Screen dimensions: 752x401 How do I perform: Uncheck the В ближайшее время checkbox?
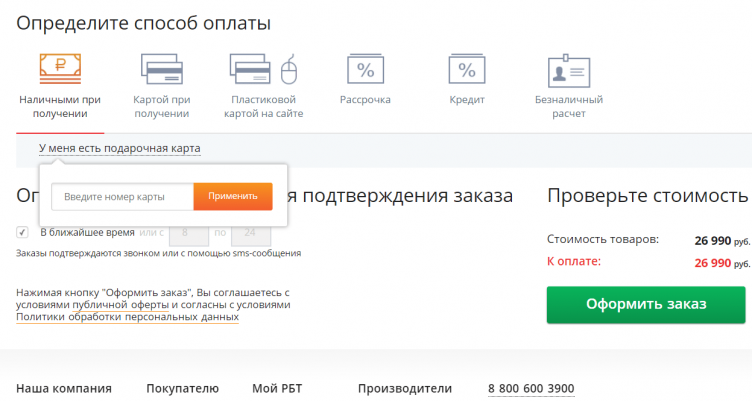22,232
